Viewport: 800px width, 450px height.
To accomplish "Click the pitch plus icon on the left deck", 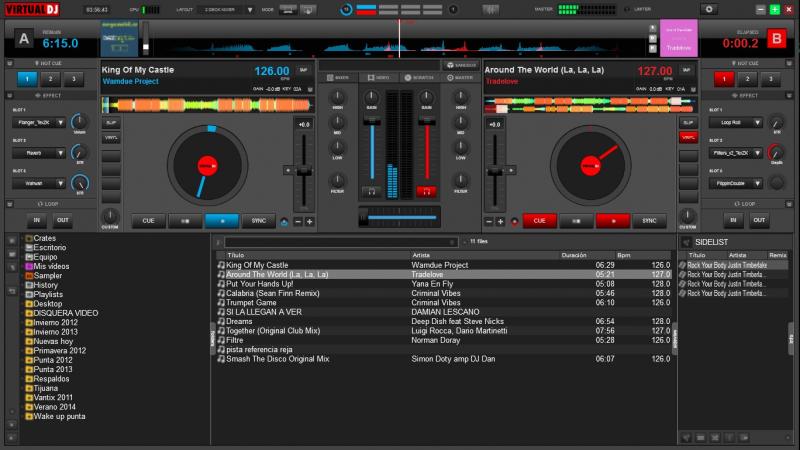I will [310, 221].
